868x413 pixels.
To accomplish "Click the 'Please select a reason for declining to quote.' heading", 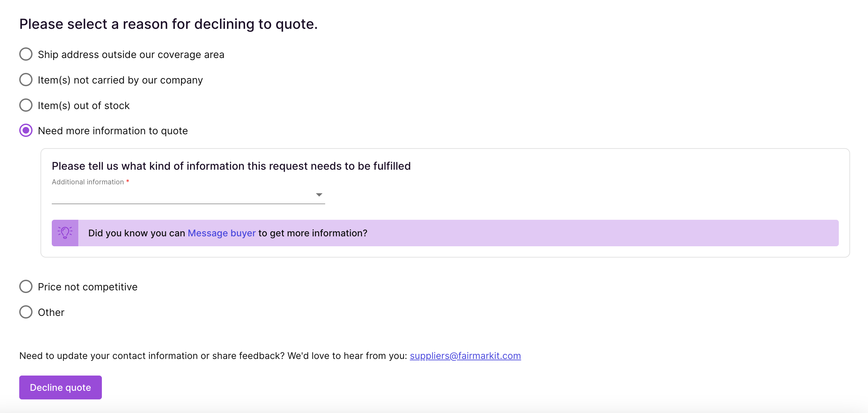I will tap(168, 24).
